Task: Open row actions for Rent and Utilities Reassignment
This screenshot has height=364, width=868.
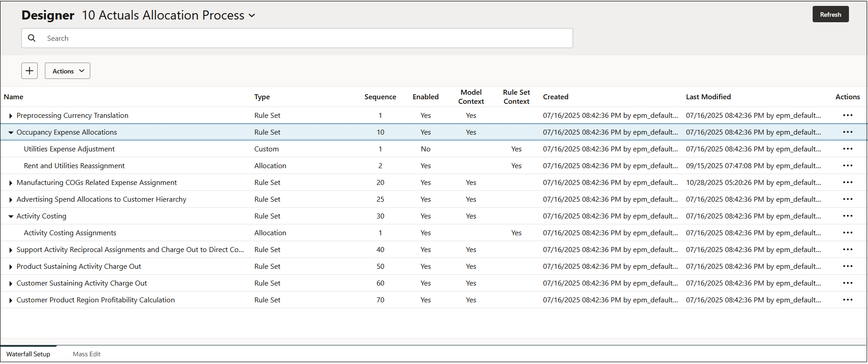Action: [848, 165]
